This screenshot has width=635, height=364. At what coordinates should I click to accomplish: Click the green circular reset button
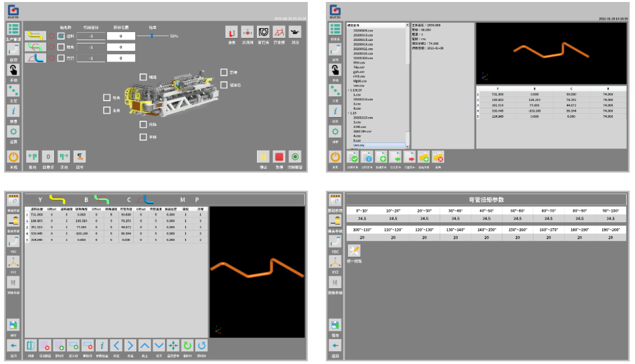pyautogui.click(x=295, y=156)
